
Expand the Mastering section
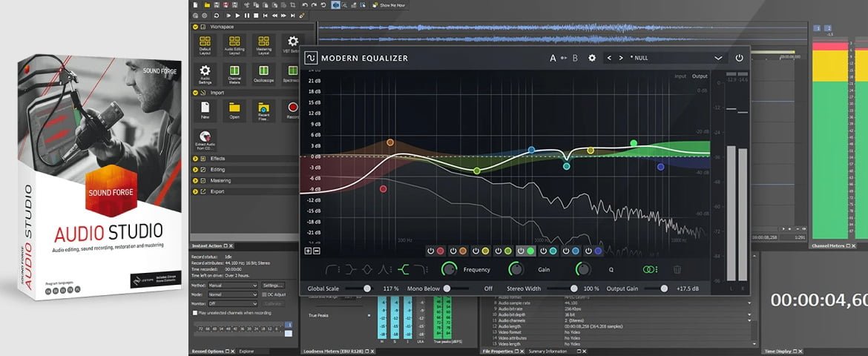point(195,180)
